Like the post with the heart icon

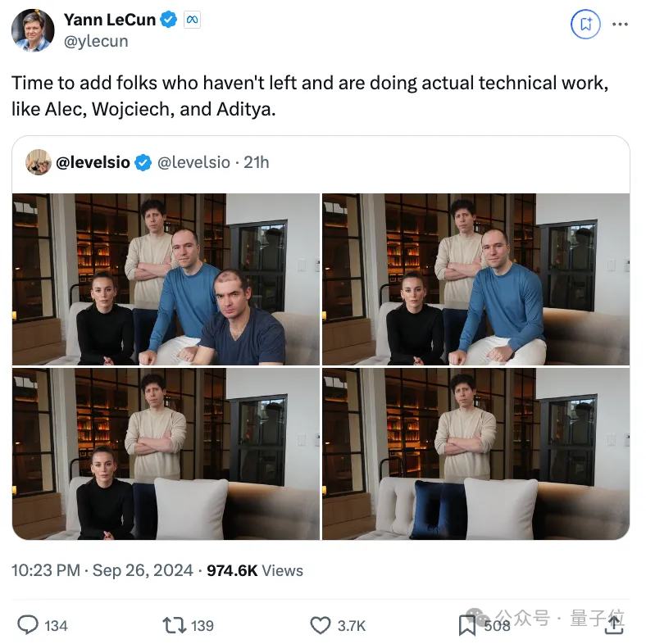click(x=321, y=625)
